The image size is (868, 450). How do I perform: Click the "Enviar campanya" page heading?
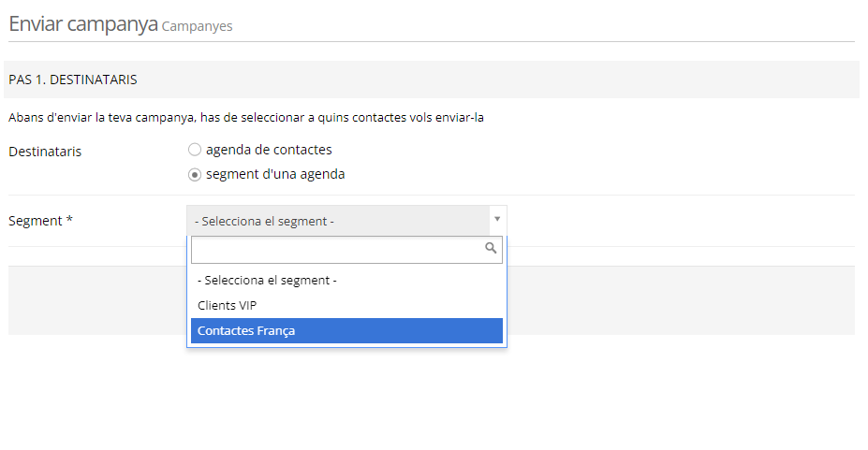click(82, 24)
